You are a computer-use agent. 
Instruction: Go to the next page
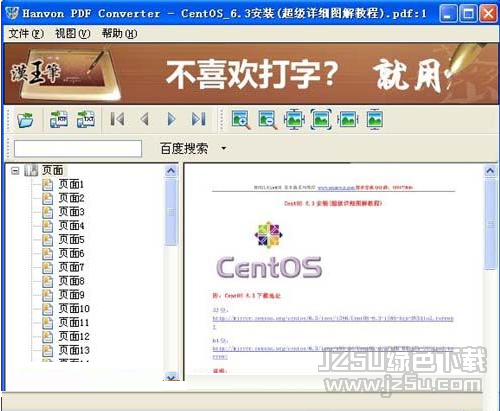click(171, 119)
